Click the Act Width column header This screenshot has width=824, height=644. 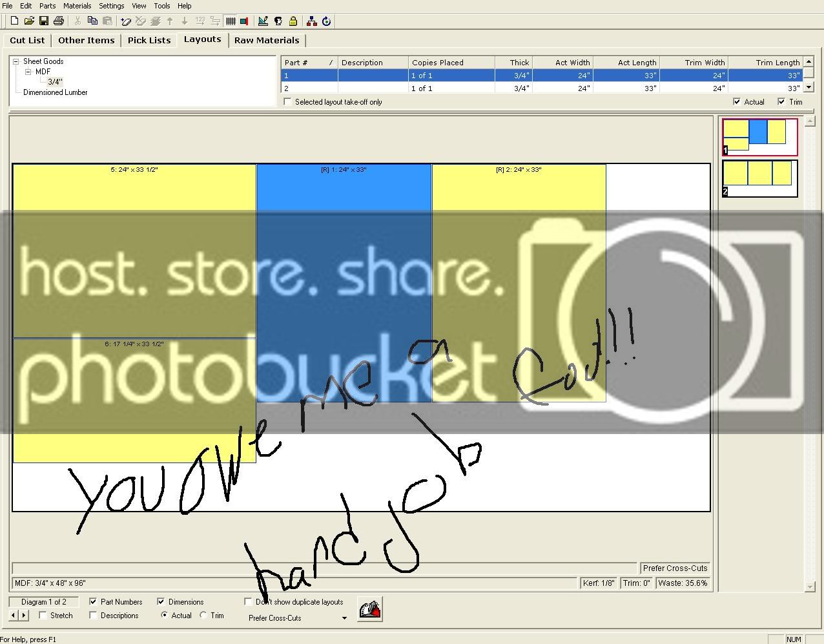(x=562, y=63)
